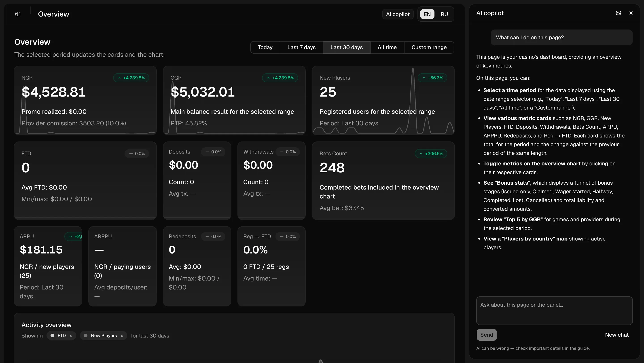The width and height of the screenshot is (644, 363).
Task: Open AI copilot expand window icon
Action: coord(618,13)
